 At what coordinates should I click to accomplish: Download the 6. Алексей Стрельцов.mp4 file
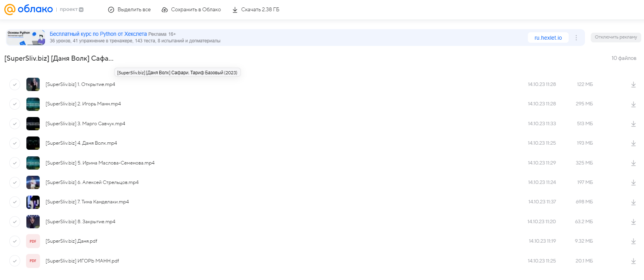click(x=633, y=182)
